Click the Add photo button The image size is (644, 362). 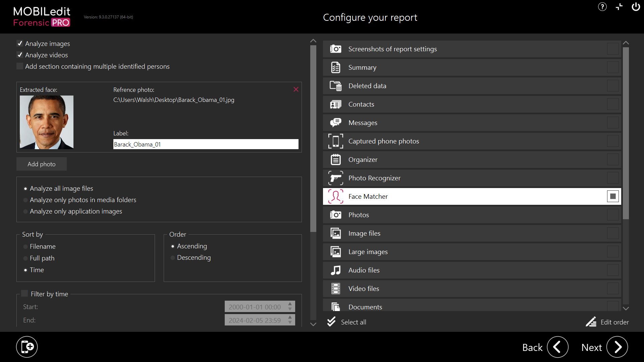[42, 164]
